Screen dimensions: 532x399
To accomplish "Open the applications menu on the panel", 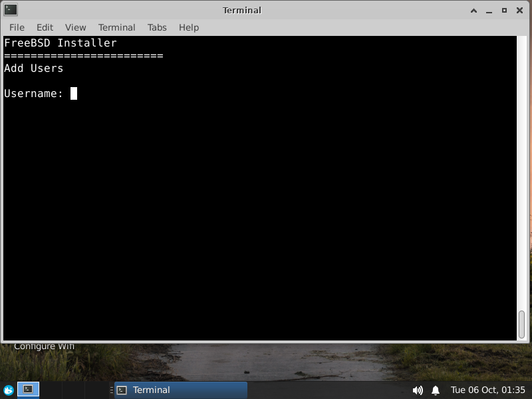I will tap(9, 390).
